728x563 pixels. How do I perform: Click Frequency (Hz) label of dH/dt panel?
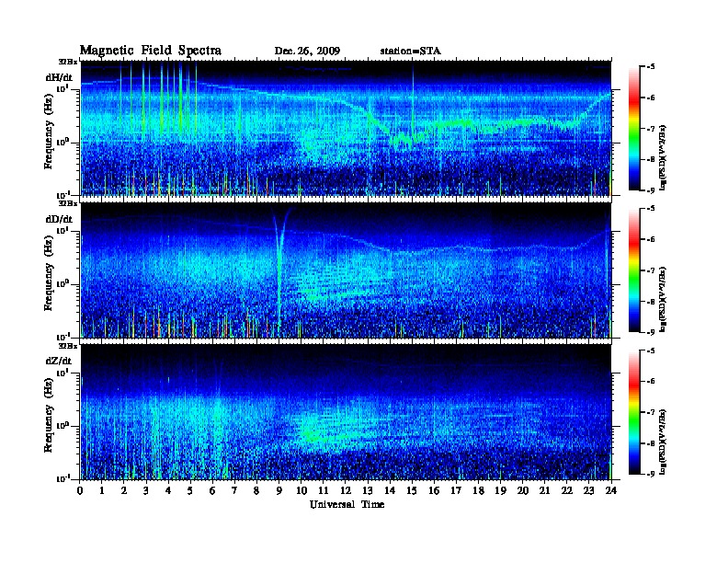tap(49, 132)
